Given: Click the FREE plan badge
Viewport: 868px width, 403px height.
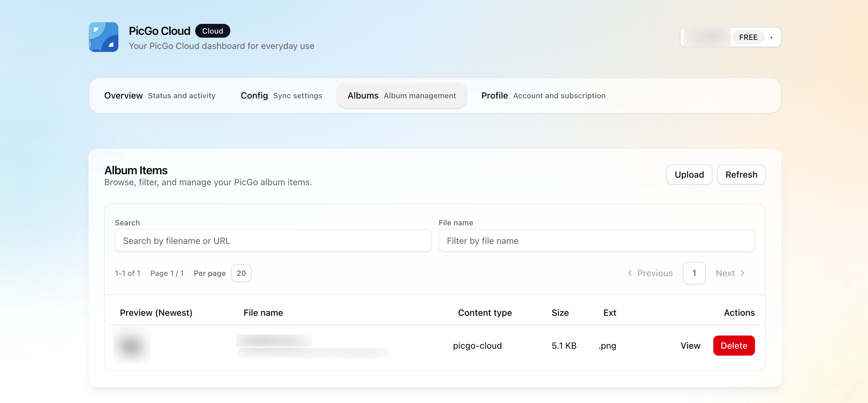Looking at the screenshot, I should [748, 37].
